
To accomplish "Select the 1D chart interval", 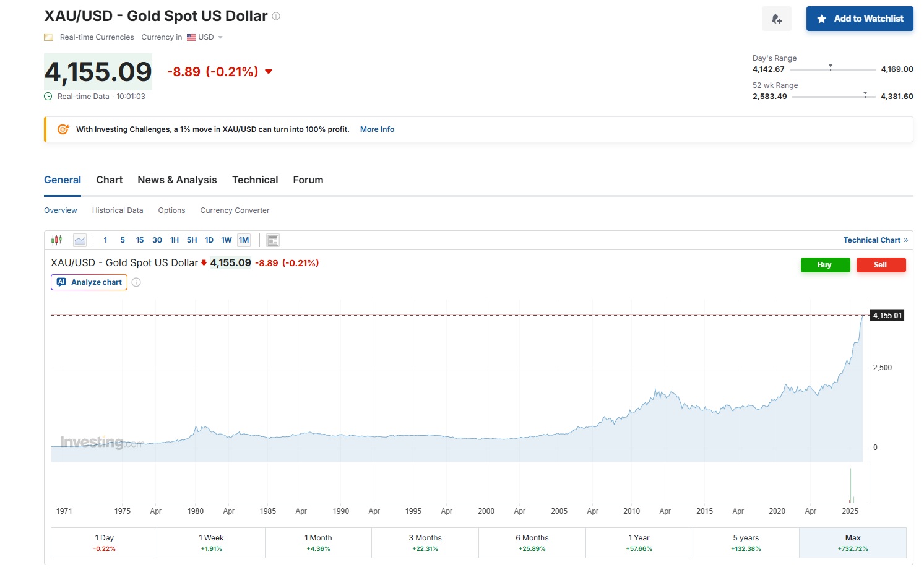I will 209,240.
